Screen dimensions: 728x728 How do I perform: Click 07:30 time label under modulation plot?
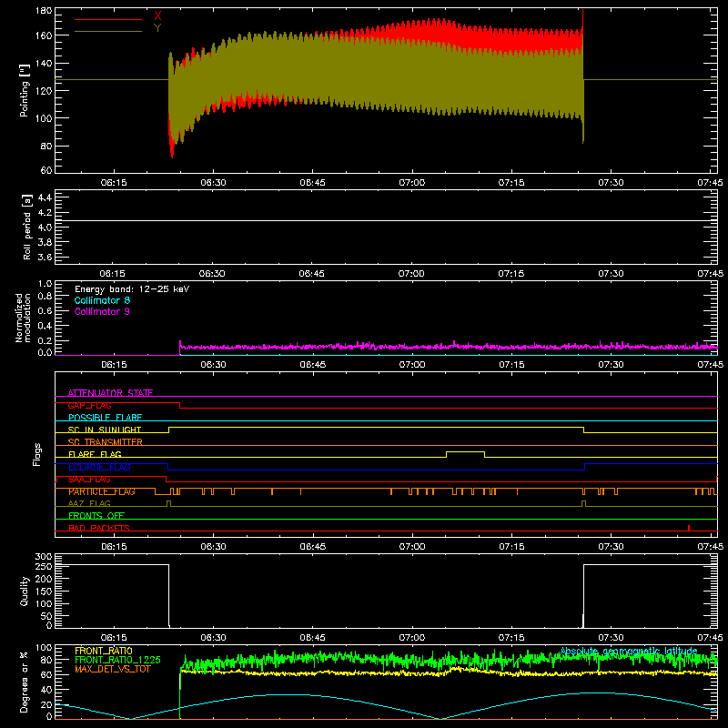tap(611, 365)
